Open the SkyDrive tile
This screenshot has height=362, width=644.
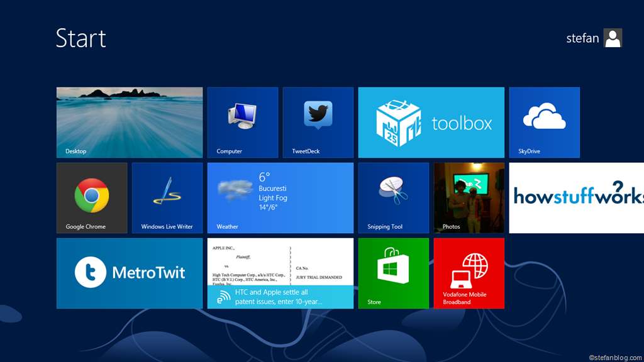point(544,123)
